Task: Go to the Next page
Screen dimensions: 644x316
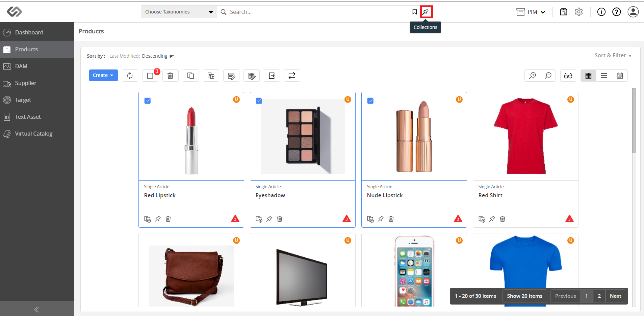Action: tap(616, 296)
